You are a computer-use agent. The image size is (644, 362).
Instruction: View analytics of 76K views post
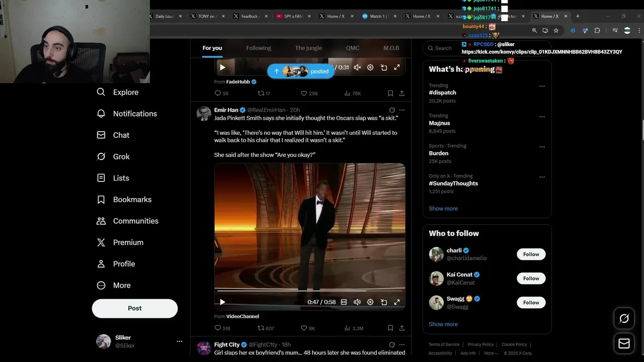(x=353, y=94)
